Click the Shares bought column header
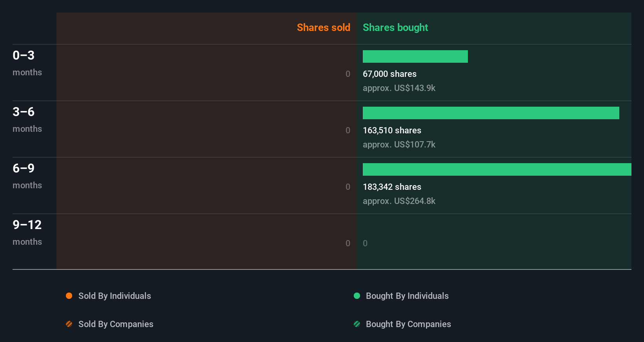Image resolution: width=644 pixels, height=342 pixels. [395, 27]
